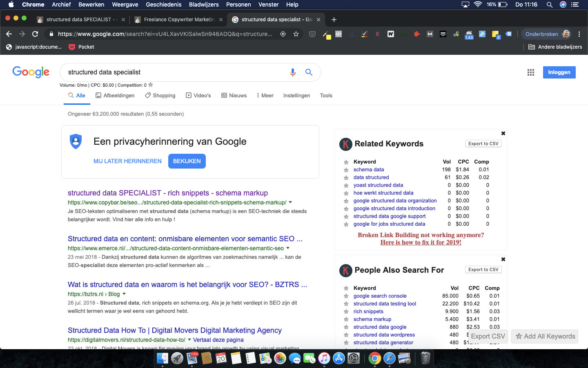
Task: Click the Google logo
Action: coord(31,72)
